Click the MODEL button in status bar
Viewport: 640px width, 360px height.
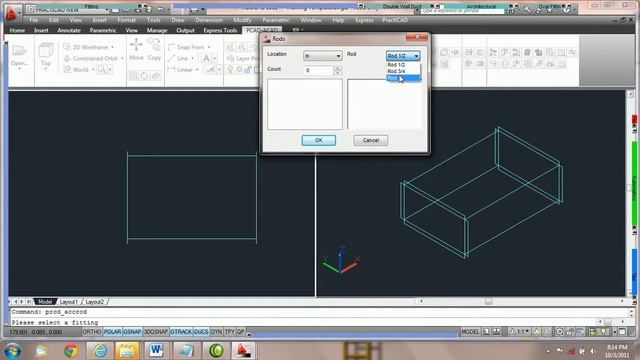pos(470,332)
